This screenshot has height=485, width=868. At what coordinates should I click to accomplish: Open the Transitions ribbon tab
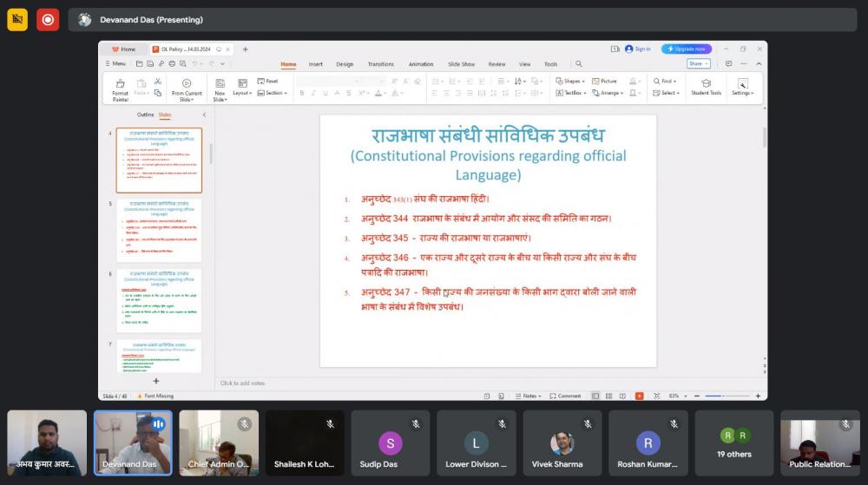pyautogui.click(x=380, y=64)
